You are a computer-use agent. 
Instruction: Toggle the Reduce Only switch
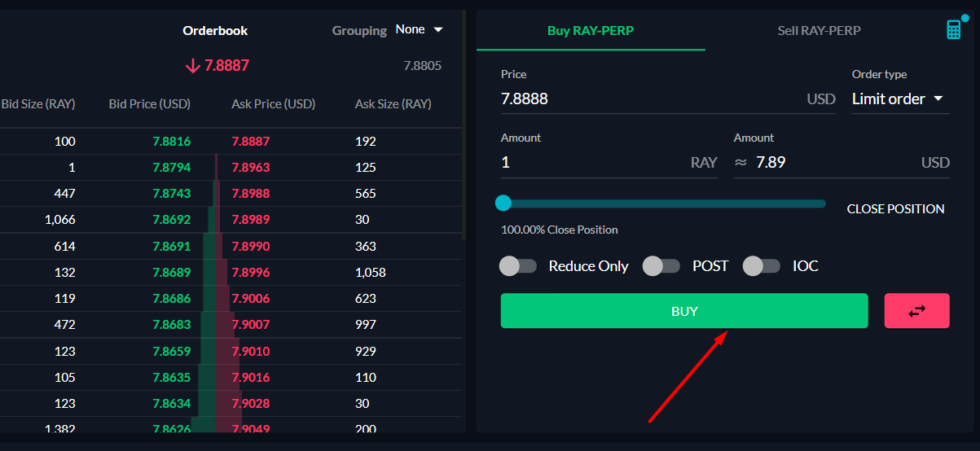point(518,265)
